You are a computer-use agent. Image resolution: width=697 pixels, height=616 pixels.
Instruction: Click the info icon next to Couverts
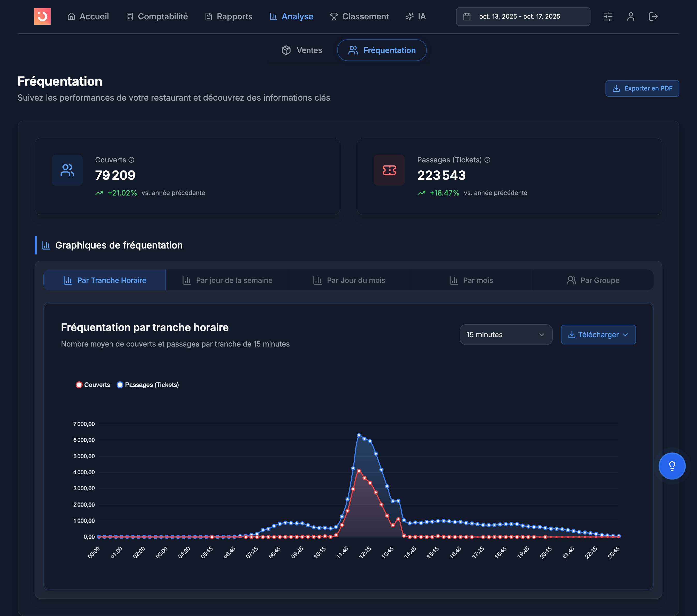(x=131, y=160)
